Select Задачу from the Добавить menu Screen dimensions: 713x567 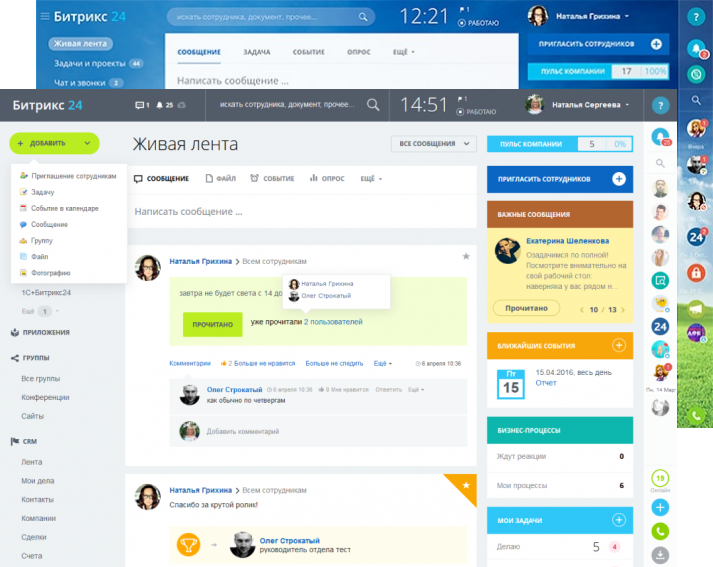click(43, 192)
